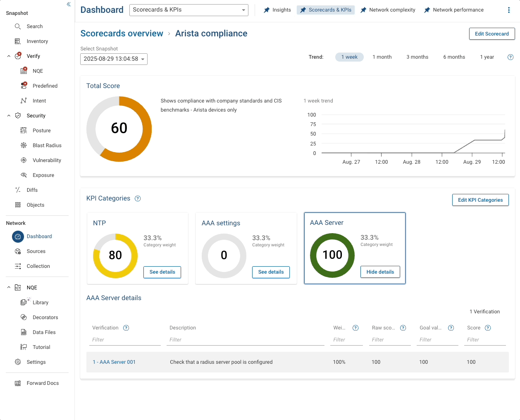Go back to Scorecards overview breadcrumb
This screenshot has width=520, height=420.
tap(122, 33)
